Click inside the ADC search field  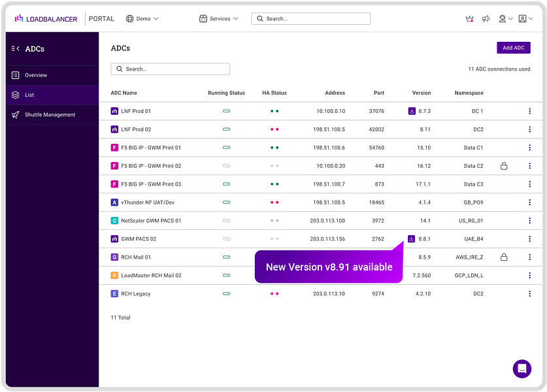170,69
